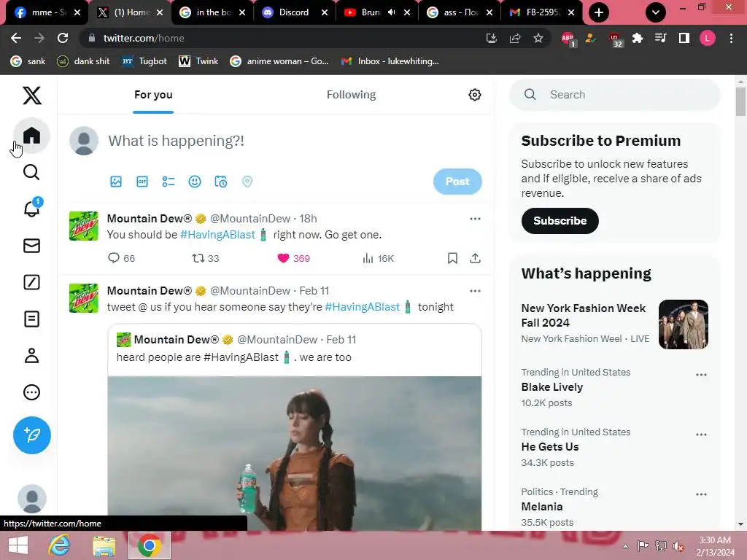Open More options circle icon
The width and height of the screenshot is (747, 560).
tap(31, 392)
